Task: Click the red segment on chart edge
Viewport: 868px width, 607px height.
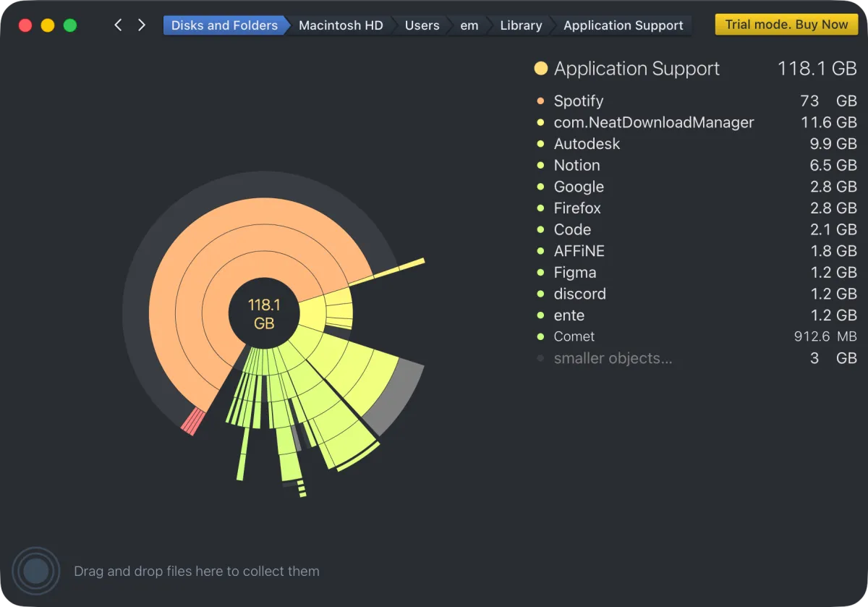Action: click(193, 421)
